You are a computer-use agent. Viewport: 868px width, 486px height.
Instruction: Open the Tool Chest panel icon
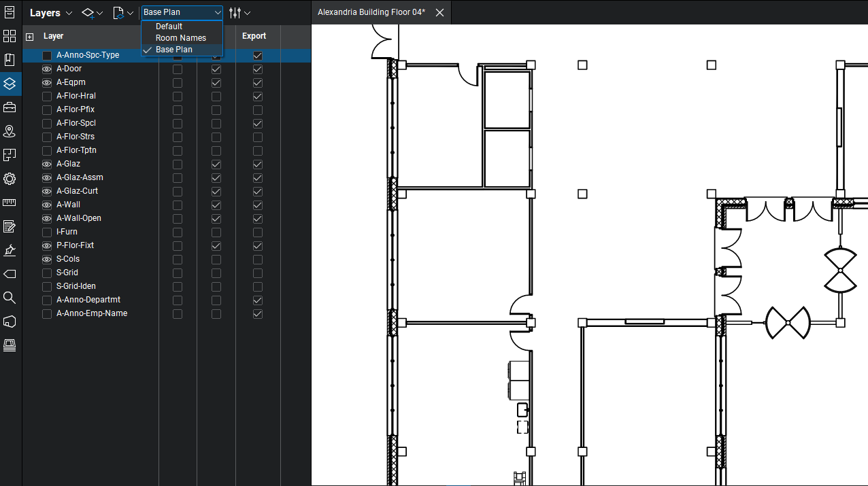[x=10, y=107]
